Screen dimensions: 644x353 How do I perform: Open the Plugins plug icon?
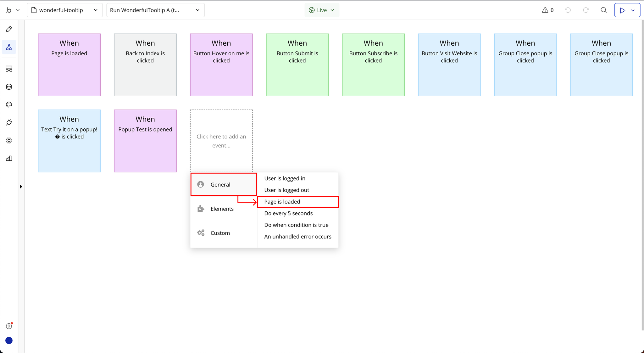(9, 122)
